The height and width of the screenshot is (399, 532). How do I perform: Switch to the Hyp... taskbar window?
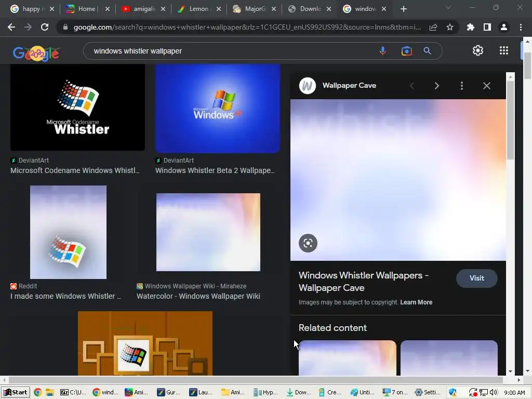pyautogui.click(x=265, y=393)
